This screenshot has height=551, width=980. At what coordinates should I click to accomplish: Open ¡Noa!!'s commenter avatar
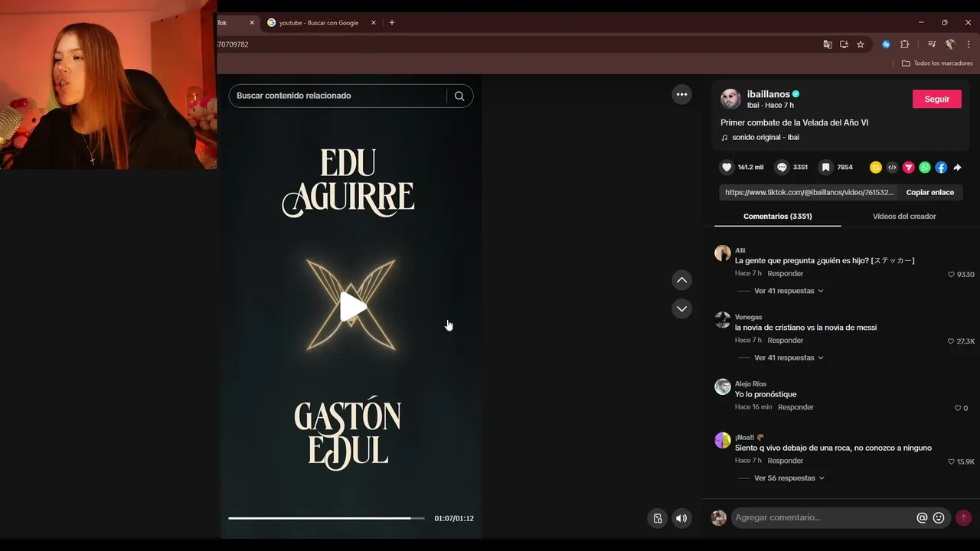pyautogui.click(x=723, y=440)
